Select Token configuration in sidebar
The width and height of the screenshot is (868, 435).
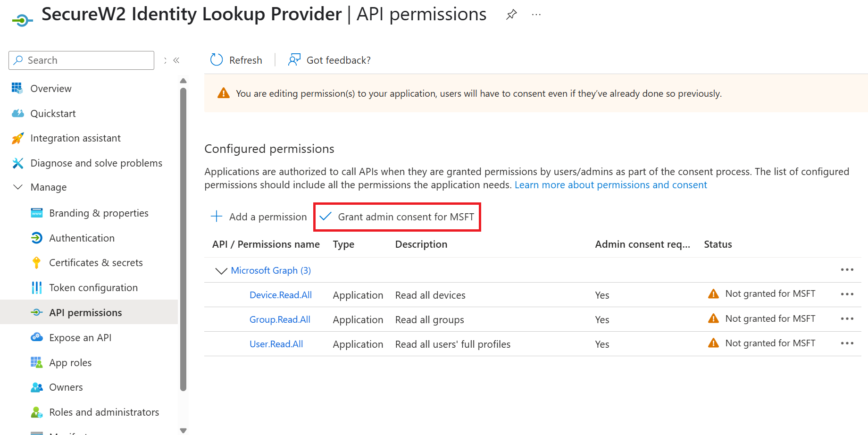[x=93, y=288]
